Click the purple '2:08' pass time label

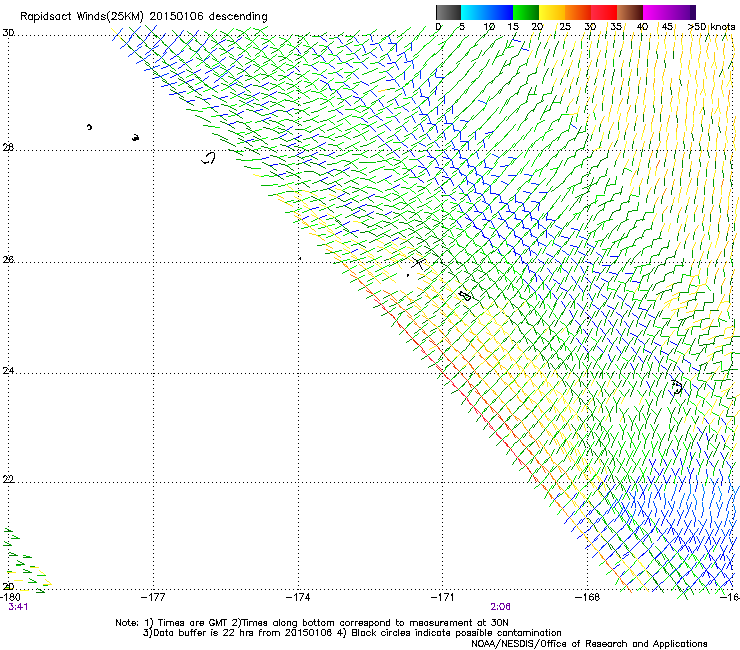click(x=500, y=607)
